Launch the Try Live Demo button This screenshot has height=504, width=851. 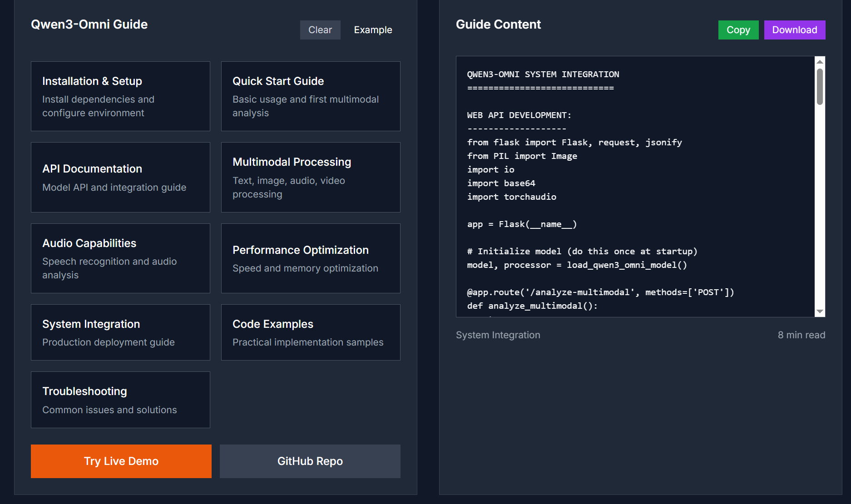click(x=121, y=461)
